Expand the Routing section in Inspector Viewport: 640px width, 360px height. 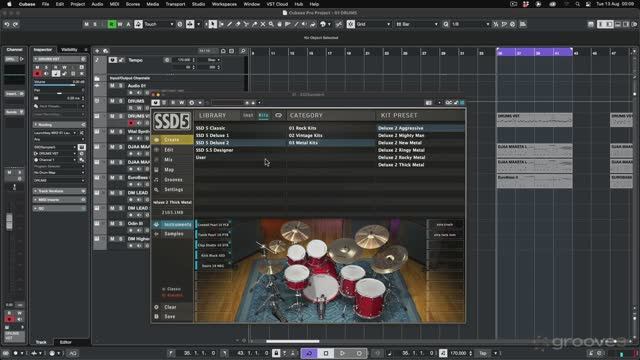(60, 124)
